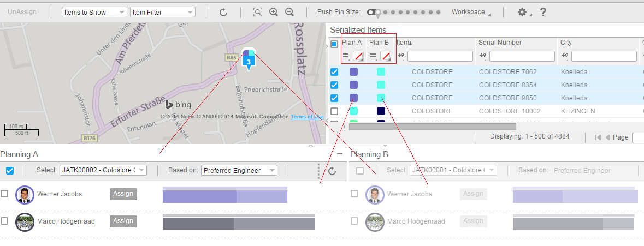Screen dimensions: 644x246
Task: Click the zoom in magnifier icon
Action: point(274,12)
